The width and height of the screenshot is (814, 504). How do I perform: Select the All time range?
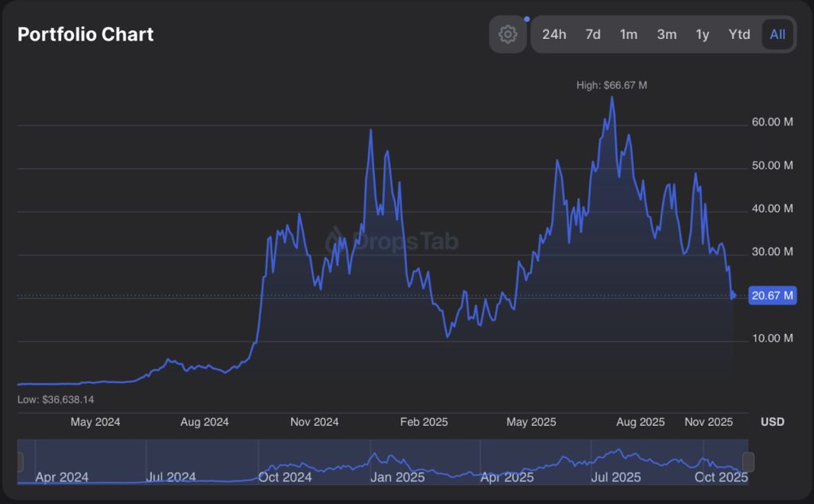coord(777,34)
